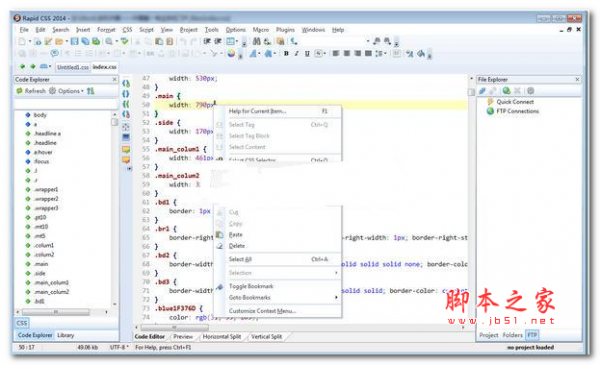Click the New document icon

click(22, 41)
